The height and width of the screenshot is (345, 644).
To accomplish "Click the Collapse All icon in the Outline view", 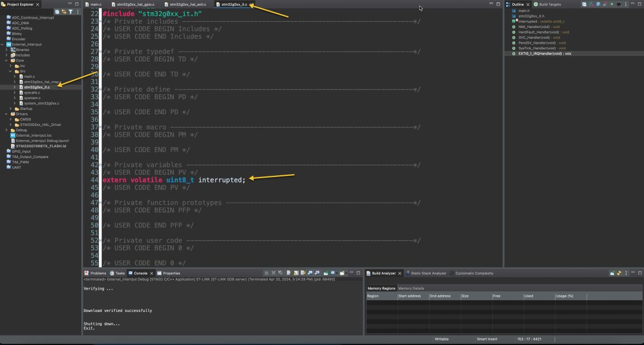I will click(585, 4).
